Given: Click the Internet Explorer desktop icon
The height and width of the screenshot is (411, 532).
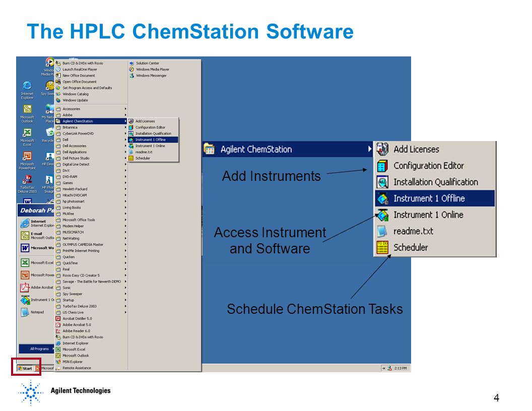Looking at the screenshot, I should pos(27,90).
